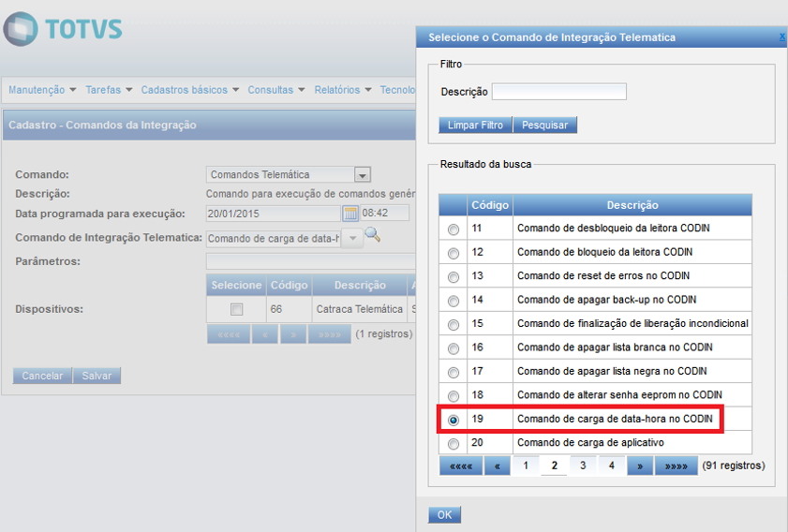Select radio button for code 20

pos(453,444)
